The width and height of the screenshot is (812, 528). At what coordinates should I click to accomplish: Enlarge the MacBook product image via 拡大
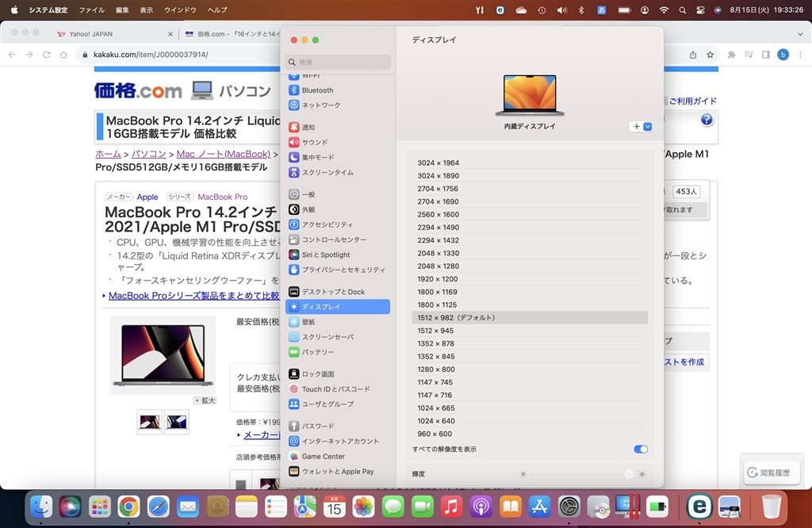click(205, 400)
